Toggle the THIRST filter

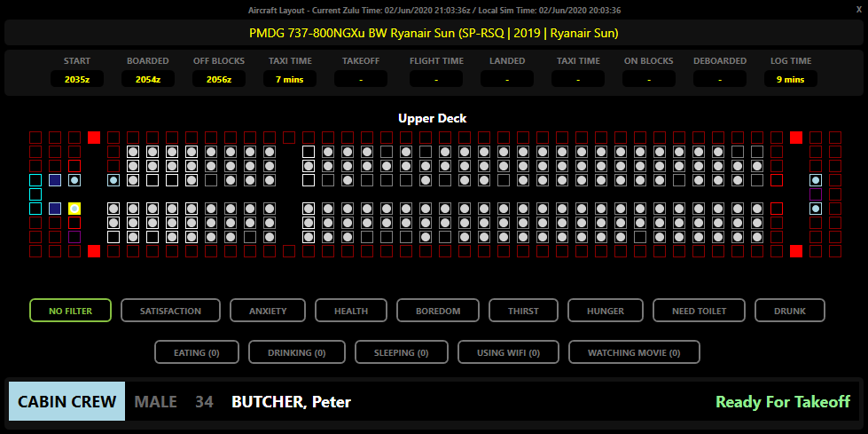tap(523, 311)
